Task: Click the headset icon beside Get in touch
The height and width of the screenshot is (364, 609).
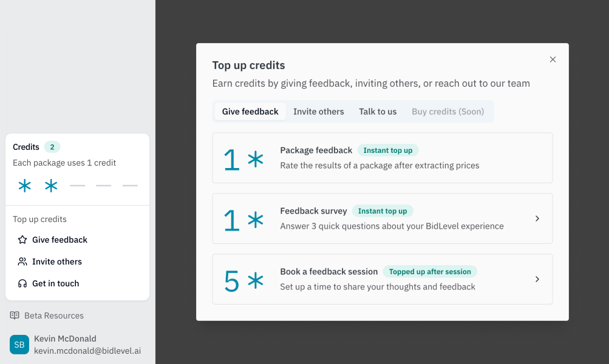Action: [21, 283]
